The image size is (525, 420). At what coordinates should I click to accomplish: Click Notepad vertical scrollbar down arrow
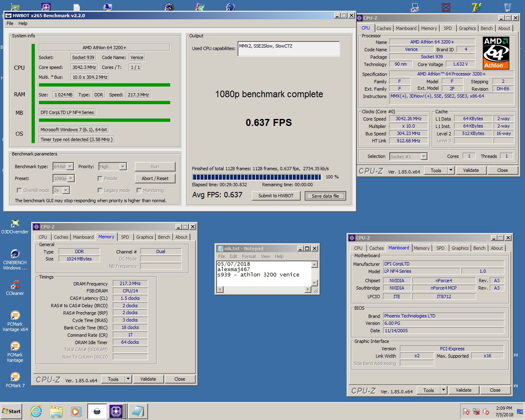(315, 283)
